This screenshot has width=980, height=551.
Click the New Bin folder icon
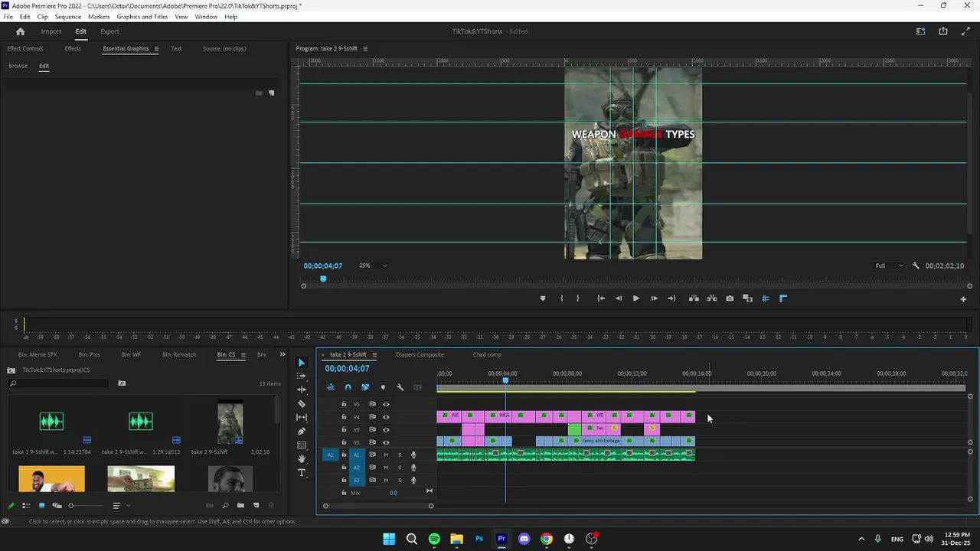(240, 505)
